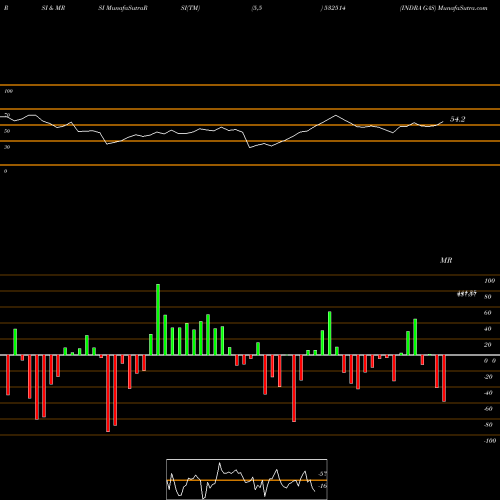Click the SI(TM) header label
This screenshot has width=500, height=500.
point(190,8)
